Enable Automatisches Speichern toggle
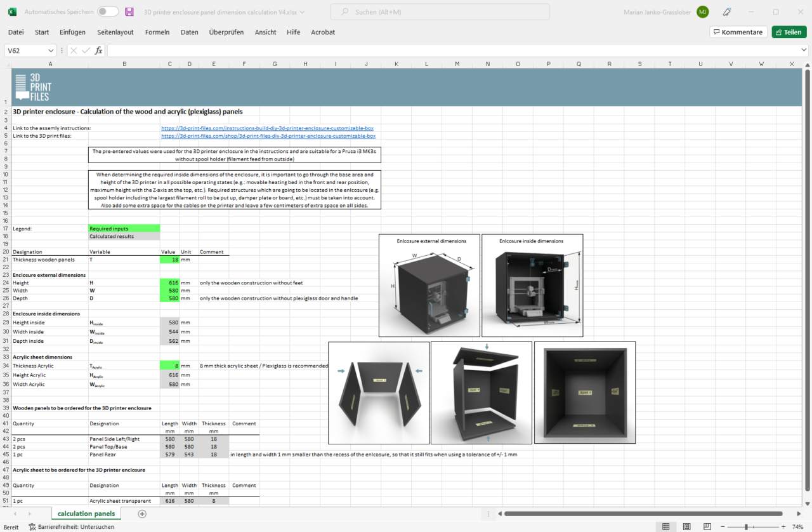812x532 pixels. [108, 11]
